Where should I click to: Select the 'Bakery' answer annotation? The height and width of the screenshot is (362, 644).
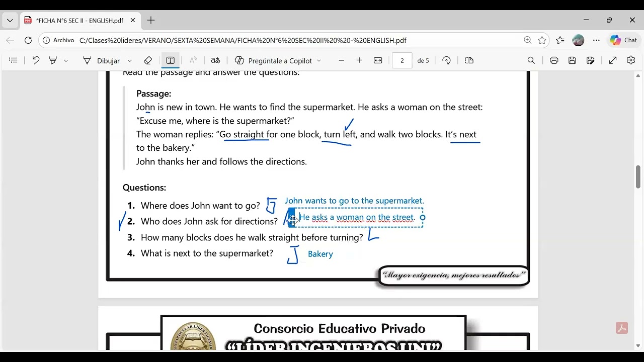pyautogui.click(x=320, y=254)
